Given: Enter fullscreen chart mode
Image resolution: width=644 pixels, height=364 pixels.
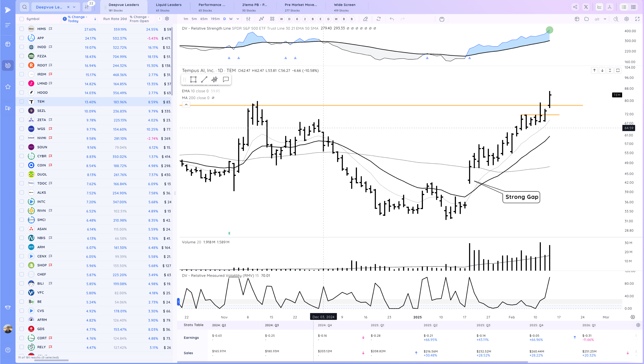Looking at the screenshot, I should (x=637, y=19).
